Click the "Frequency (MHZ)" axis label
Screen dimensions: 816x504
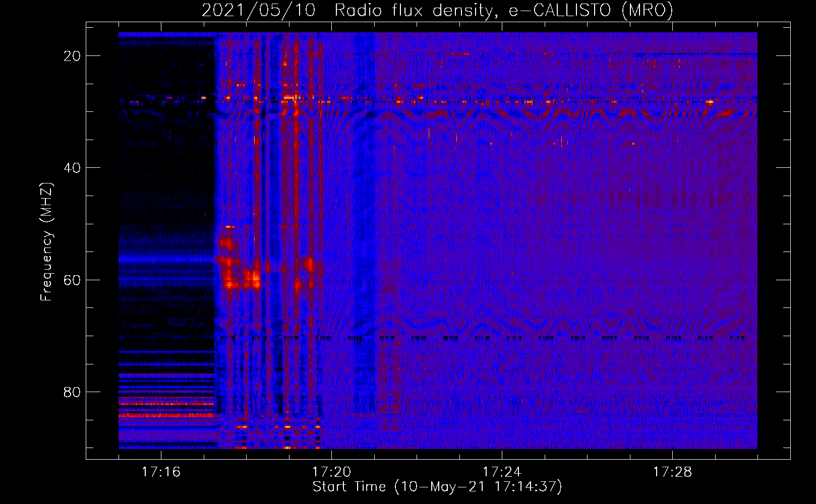tap(46, 242)
